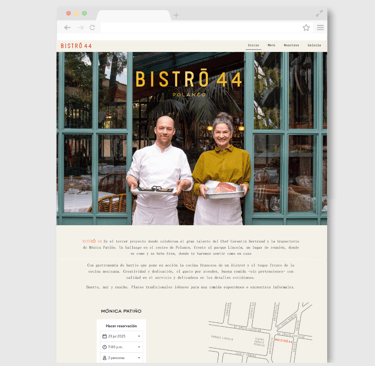Viewport: 375px width, 366px height.
Task: Reload the page with the refresh icon
Action: (92, 28)
